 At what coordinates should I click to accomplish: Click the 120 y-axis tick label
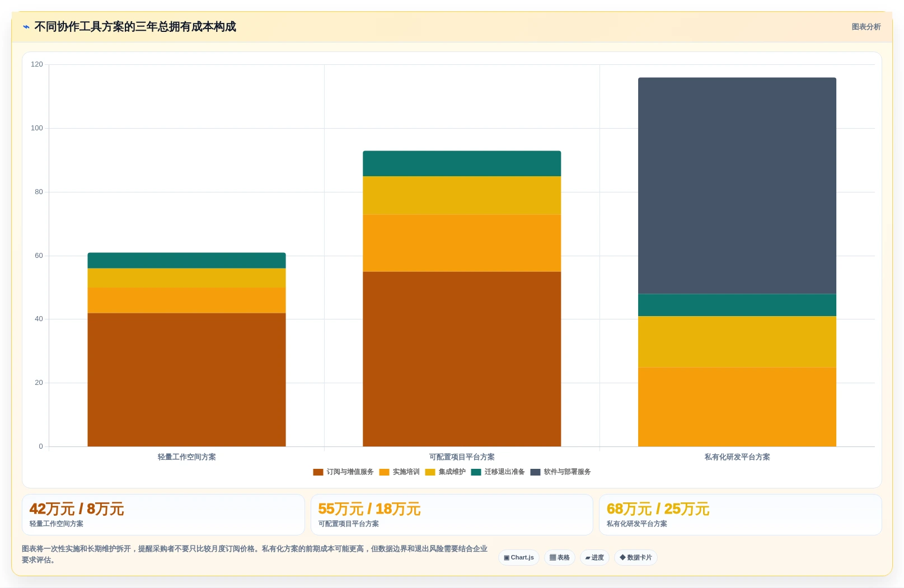(37, 64)
